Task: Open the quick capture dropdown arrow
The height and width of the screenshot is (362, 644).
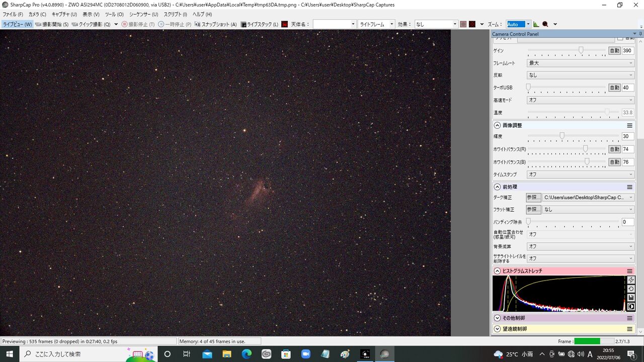Action: (116, 24)
